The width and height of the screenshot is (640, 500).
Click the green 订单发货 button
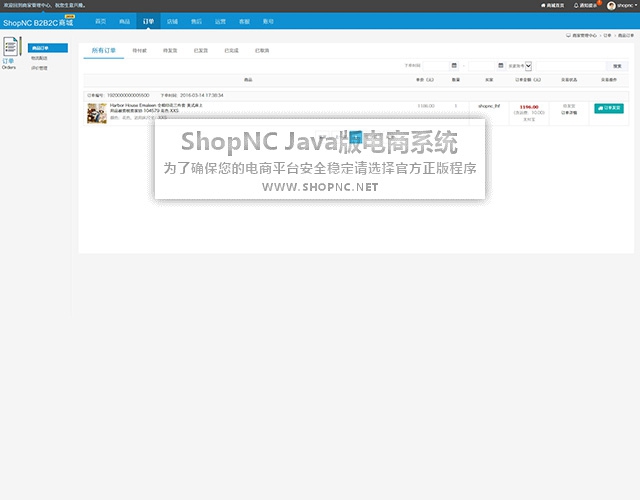(x=609, y=108)
